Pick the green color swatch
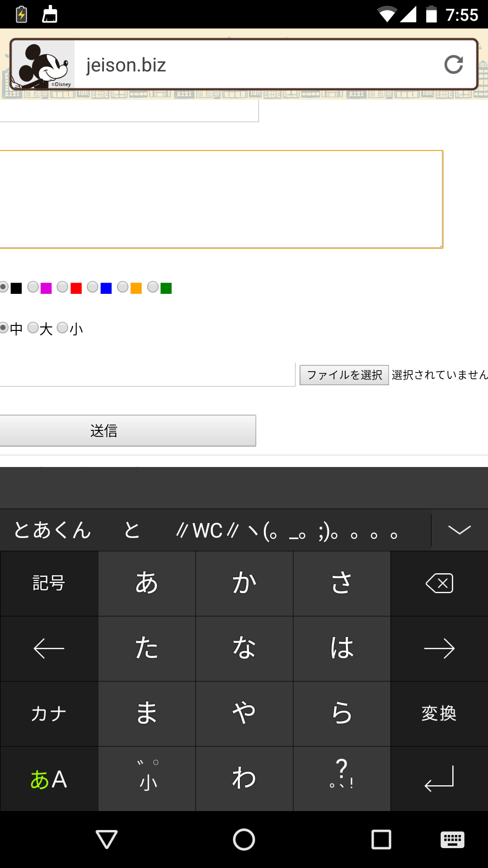This screenshot has width=488, height=868. 153,287
